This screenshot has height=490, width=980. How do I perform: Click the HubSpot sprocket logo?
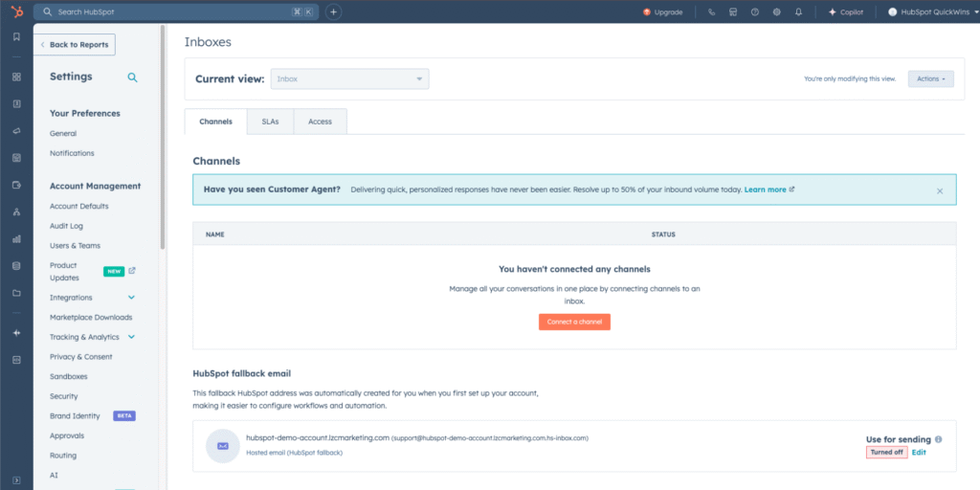(x=16, y=11)
